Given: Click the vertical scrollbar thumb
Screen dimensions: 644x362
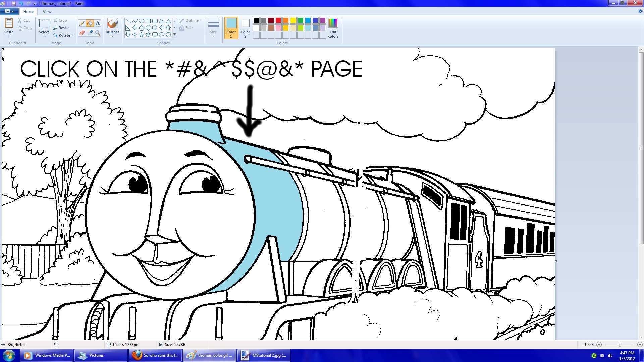Looking at the screenshot, I should (641, 148).
